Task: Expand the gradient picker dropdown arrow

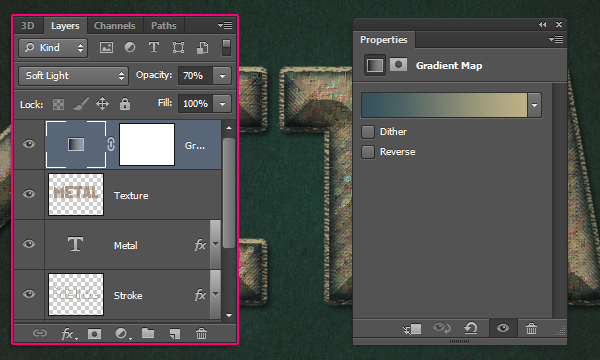Action: click(534, 105)
